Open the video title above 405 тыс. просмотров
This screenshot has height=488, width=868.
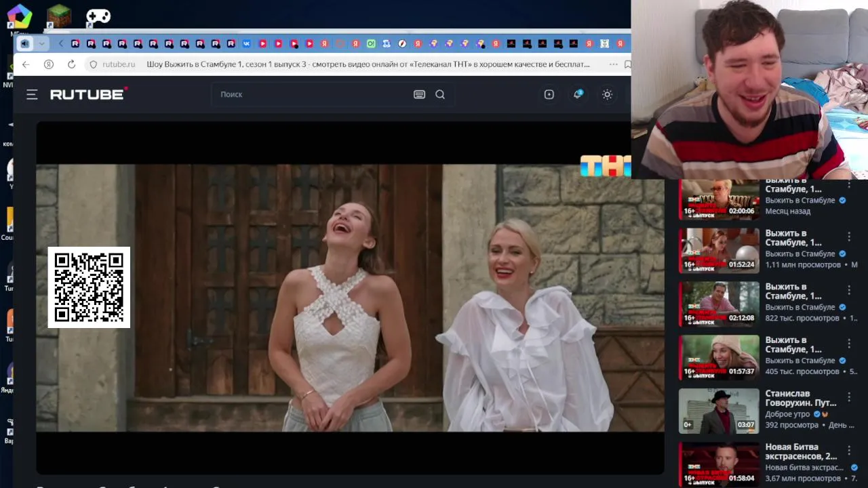(793, 345)
